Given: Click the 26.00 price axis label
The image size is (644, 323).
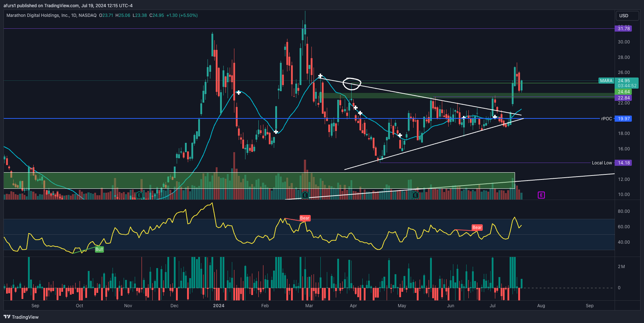Looking at the screenshot, I should pyautogui.click(x=624, y=72).
